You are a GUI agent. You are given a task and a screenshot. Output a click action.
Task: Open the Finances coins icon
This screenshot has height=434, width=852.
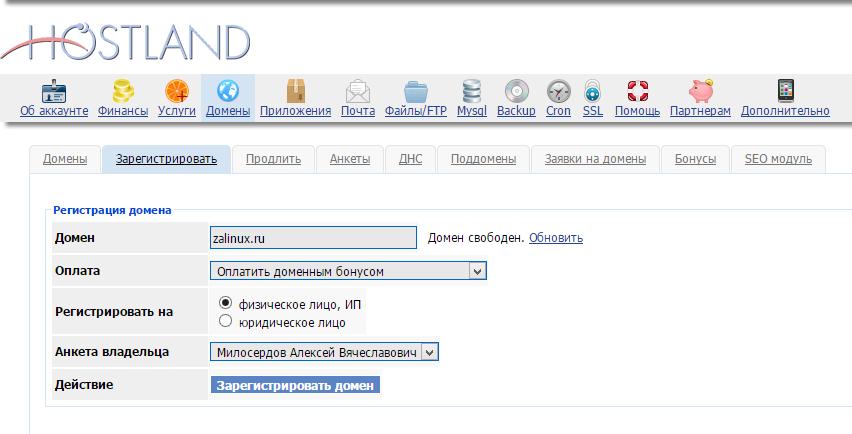(x=123, y=91)
